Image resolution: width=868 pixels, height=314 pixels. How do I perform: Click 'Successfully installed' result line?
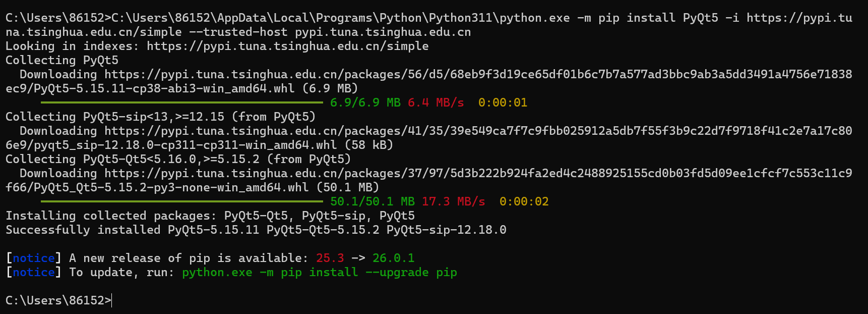(256, 230)
